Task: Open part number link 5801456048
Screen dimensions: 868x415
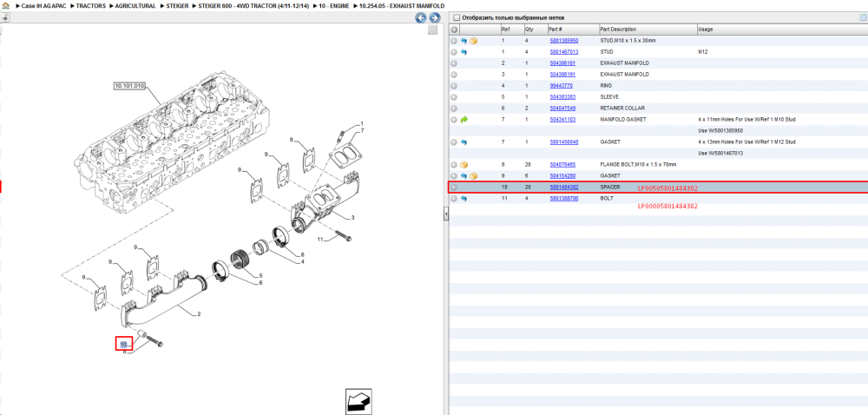Action: coord(563,142)
